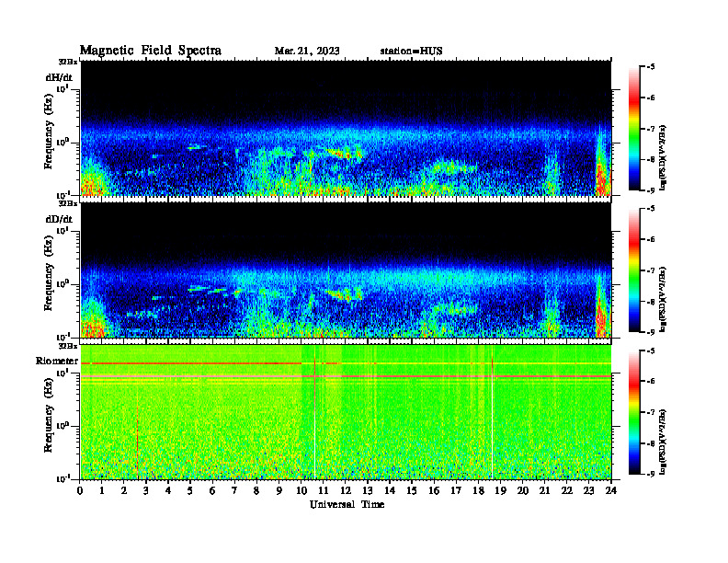Click the "19" hour tick label
Viewport: 728px width, 563px height.
[500, 490]
